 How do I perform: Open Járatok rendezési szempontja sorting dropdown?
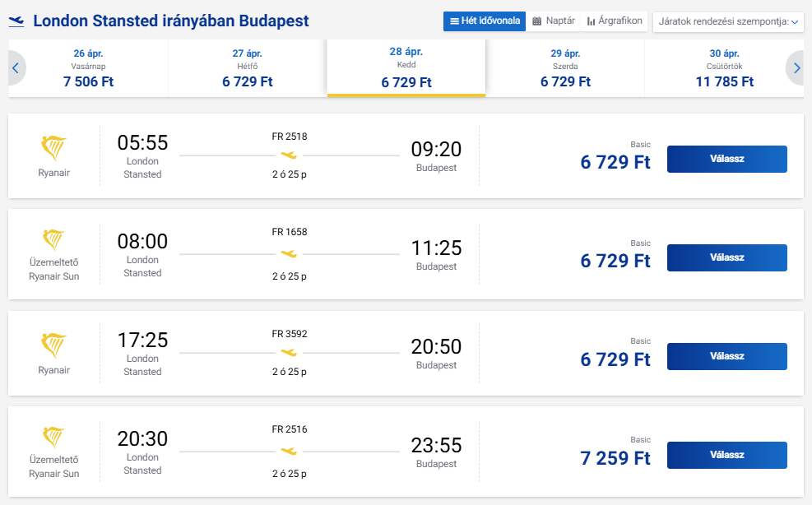tap(728, 21)
